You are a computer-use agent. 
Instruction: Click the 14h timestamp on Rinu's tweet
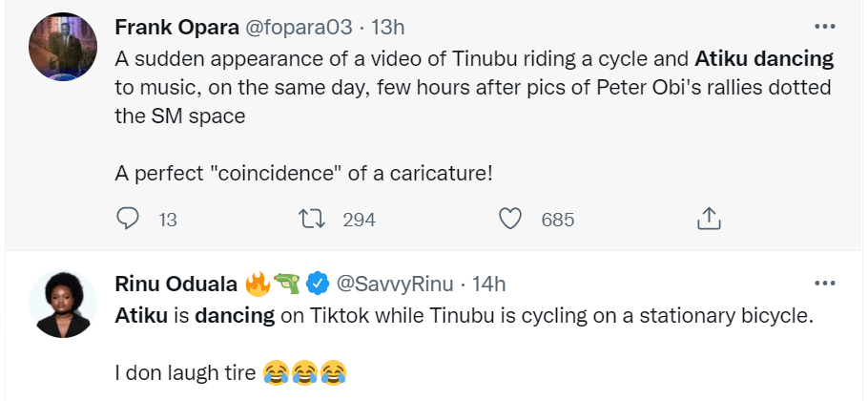click(x=488, y=284)
